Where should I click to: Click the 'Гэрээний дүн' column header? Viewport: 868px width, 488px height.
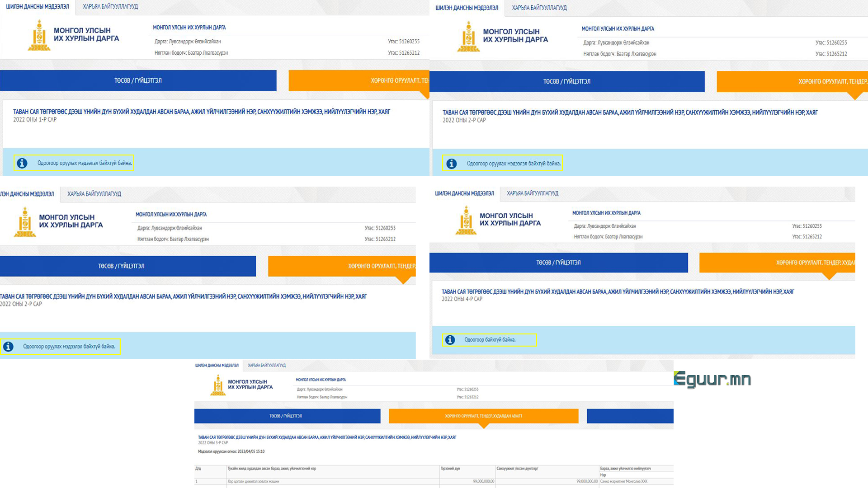[x=450, y=469]
